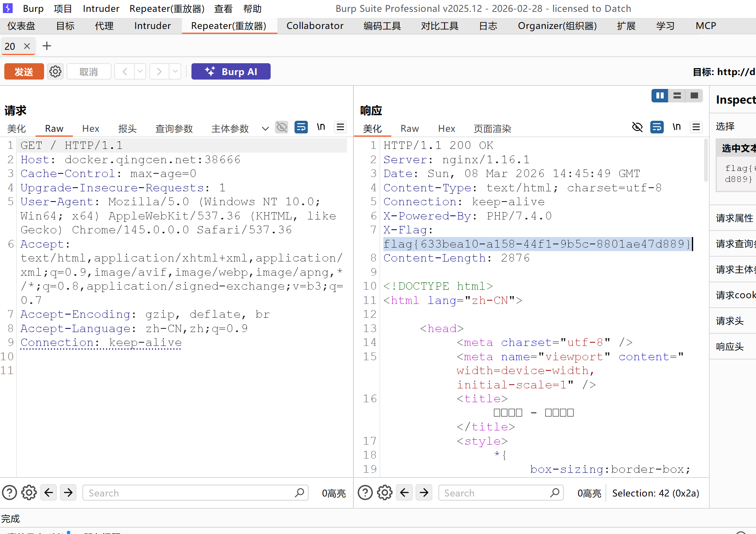Image resolution: width=756 pixels, height=534 pixels.
Task: Open the 查看 menu
Action: pos(223,9)
